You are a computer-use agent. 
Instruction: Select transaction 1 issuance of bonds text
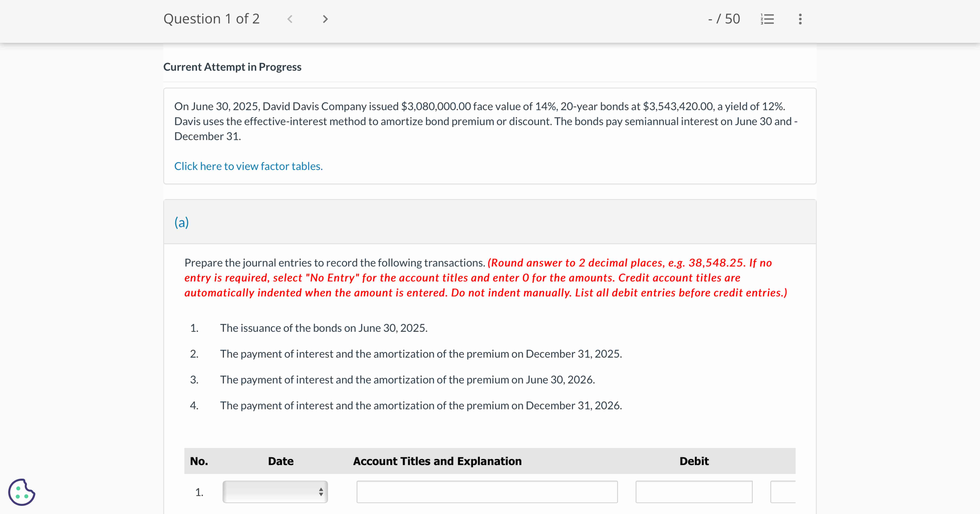[x=324, y=328]
